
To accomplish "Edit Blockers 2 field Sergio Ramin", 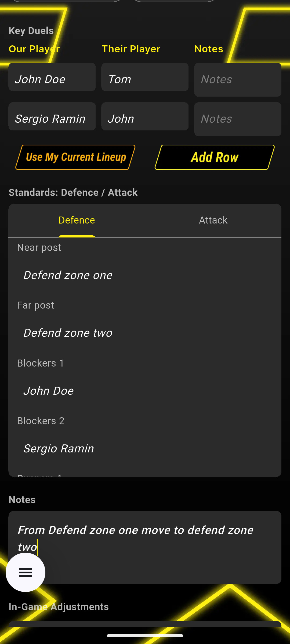I will 145,449.
